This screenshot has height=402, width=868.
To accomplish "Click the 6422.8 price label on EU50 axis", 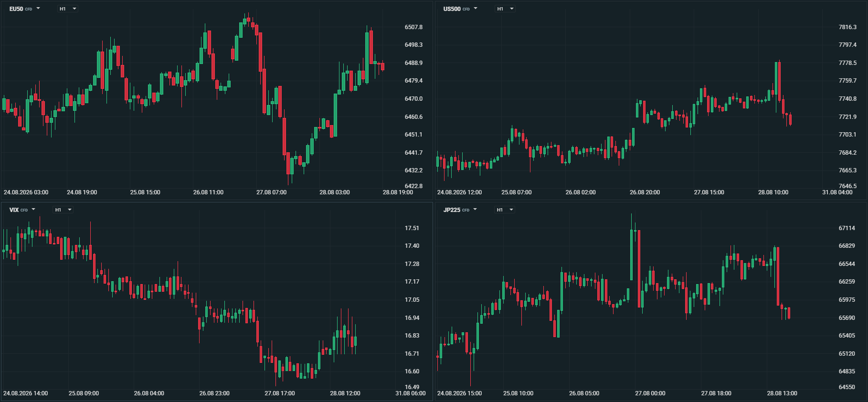I will point(413,186).
